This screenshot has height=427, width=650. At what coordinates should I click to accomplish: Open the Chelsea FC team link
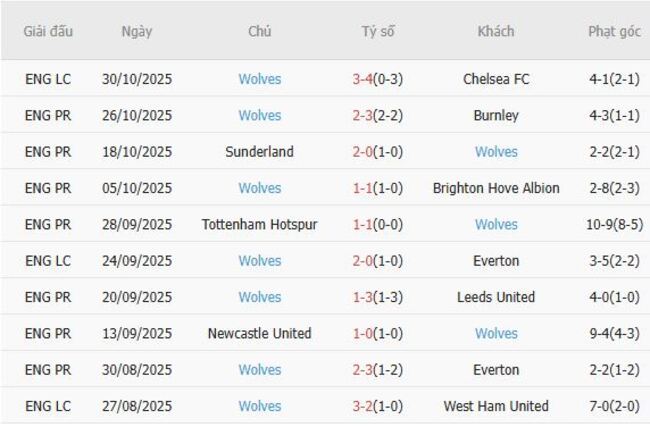coord(496,79)
